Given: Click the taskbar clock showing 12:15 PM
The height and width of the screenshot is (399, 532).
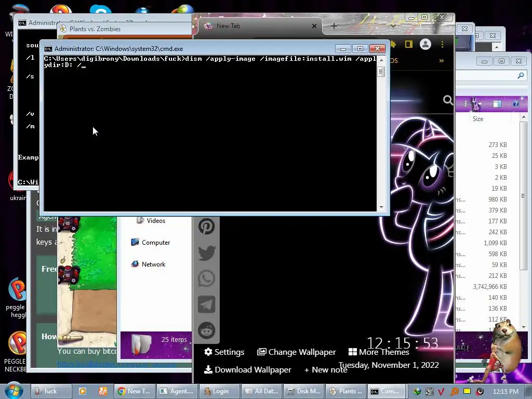Looking at the screenshot, I should (506, 392).
